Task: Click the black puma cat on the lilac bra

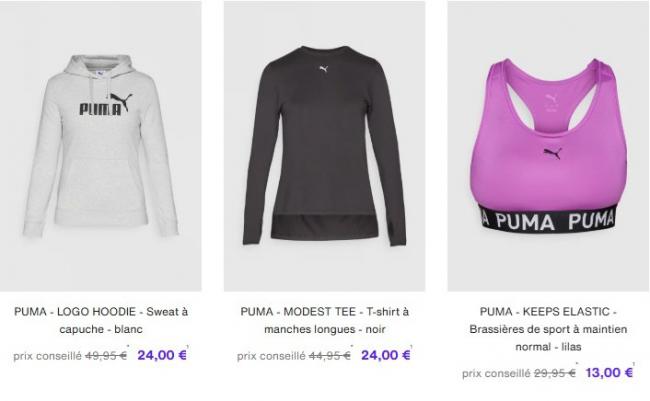Action: pyautogui.click(x=553, y=153)
